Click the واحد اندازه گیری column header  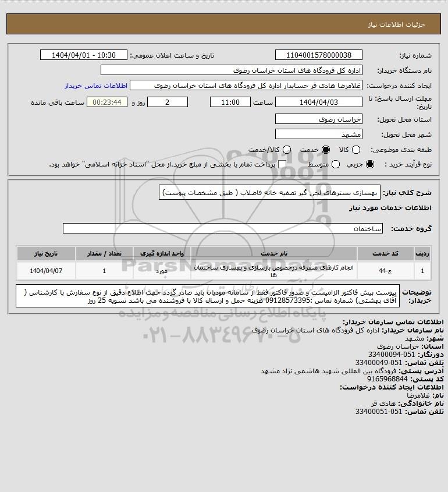coord(162,253)
